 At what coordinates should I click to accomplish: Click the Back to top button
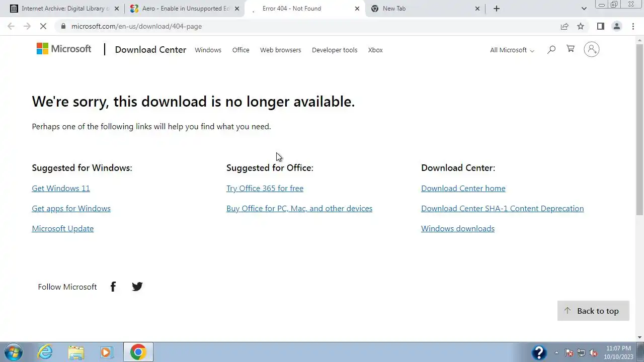pyautogui.click(x=593, y=311)
